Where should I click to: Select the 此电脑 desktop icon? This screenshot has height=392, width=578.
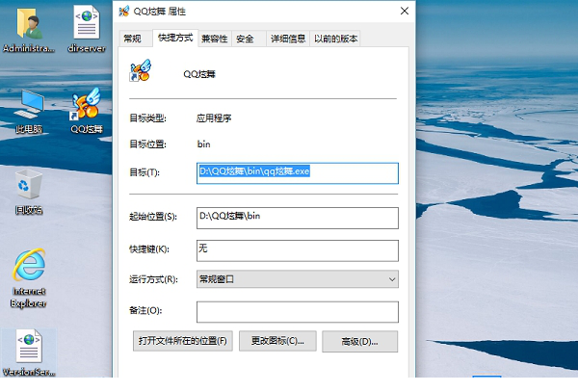pos(29,112)
